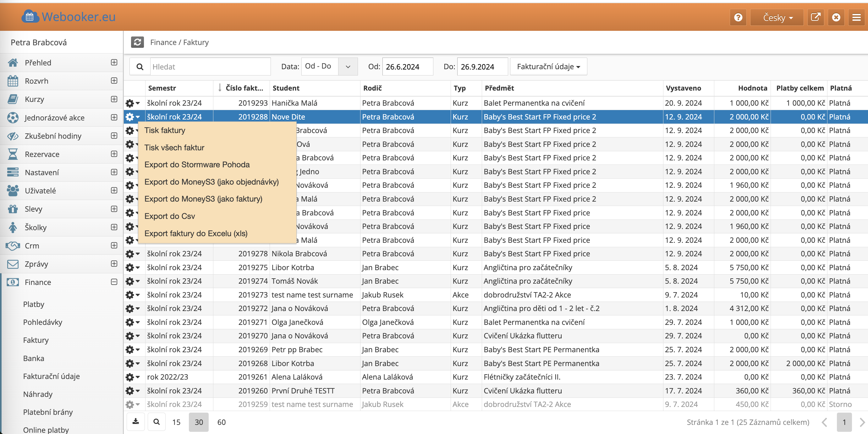Click the download export icon in the bottom bar
Viewport: 868px width, 434px height.
click(x=136, y=421)
